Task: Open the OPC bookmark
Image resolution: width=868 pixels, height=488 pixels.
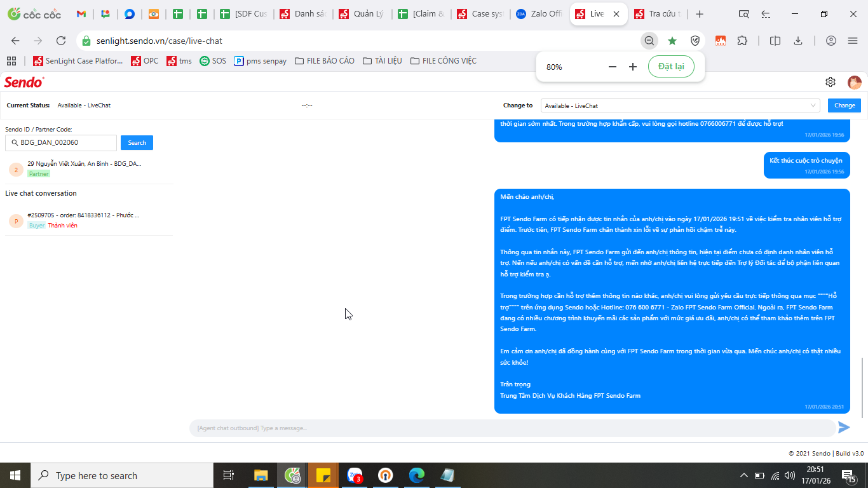Action: (x=144, y=61)
